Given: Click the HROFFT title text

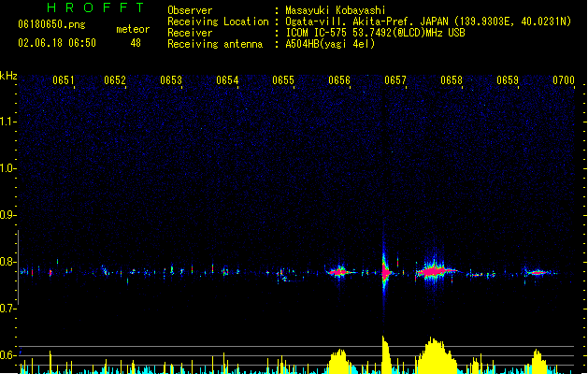Looking at the screenshot, I should pos(95,7).
